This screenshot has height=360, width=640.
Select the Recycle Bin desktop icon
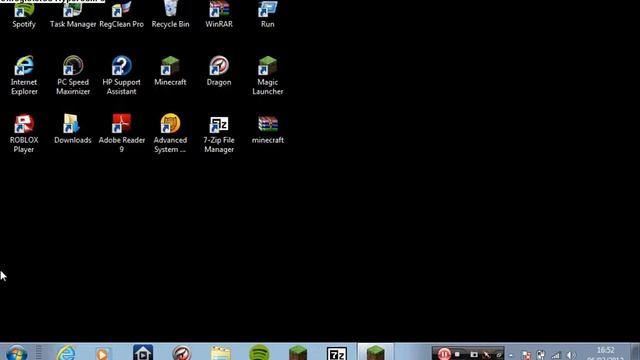(170, 14)
